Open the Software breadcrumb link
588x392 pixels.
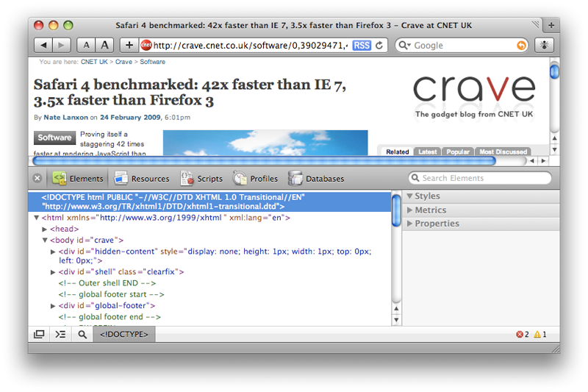click(153, 62)
